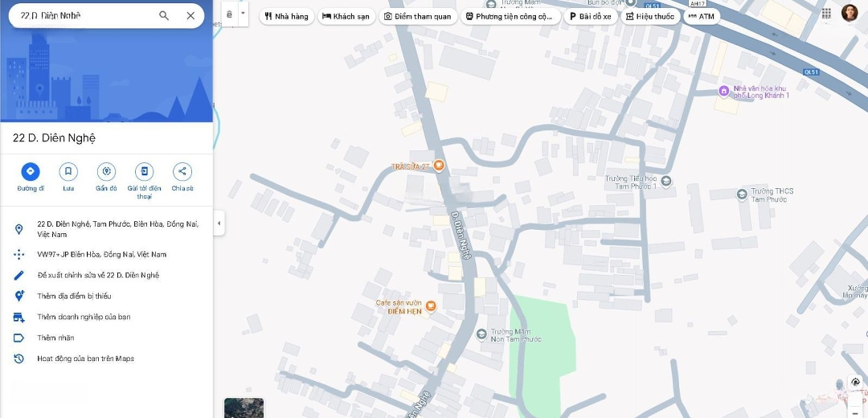Copy the plus code VW97+JP Biên Hòa
The width and height of the screenshot is (868, 418).
pos(102,255)
